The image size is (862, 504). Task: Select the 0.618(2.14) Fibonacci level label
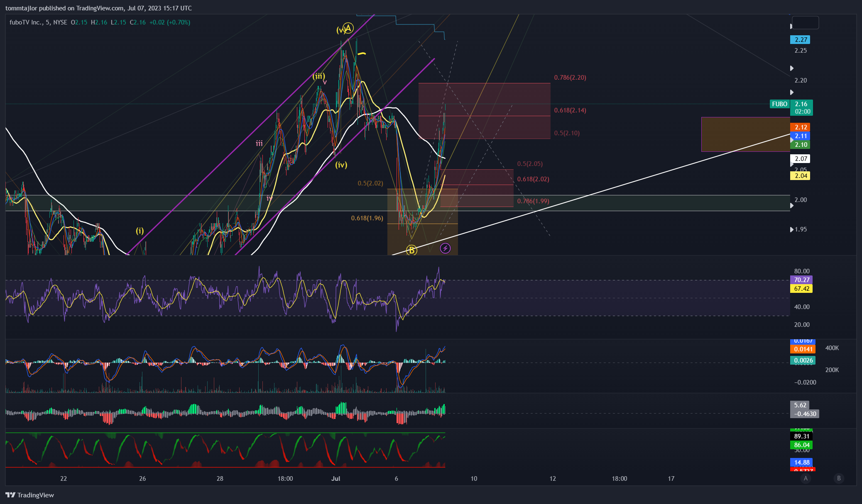coord(570,110)
